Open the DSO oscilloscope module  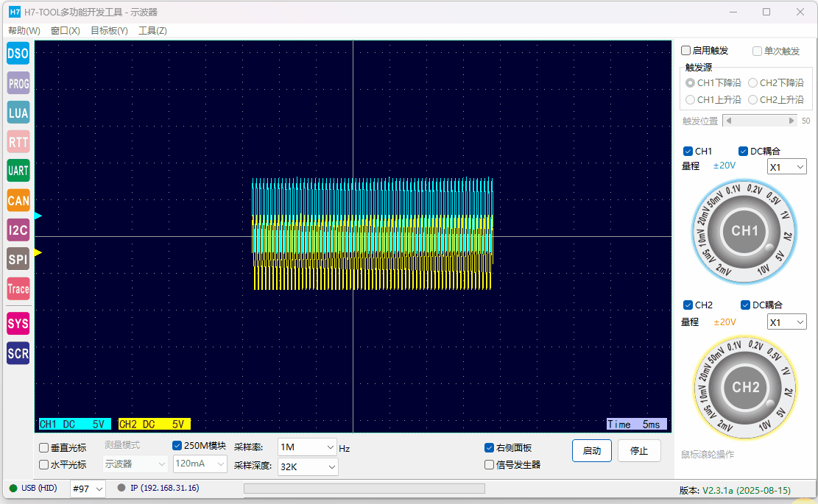click(x=18, y=54)
